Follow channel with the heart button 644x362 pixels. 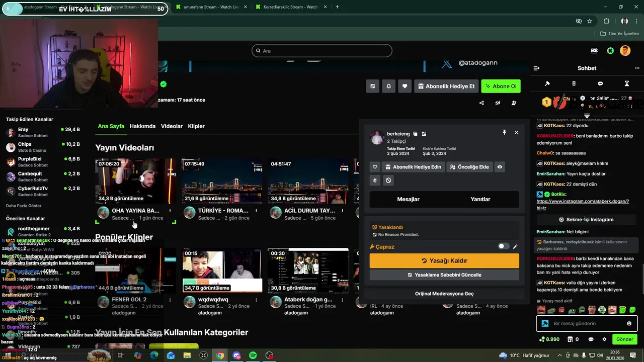tap(405, 86)
